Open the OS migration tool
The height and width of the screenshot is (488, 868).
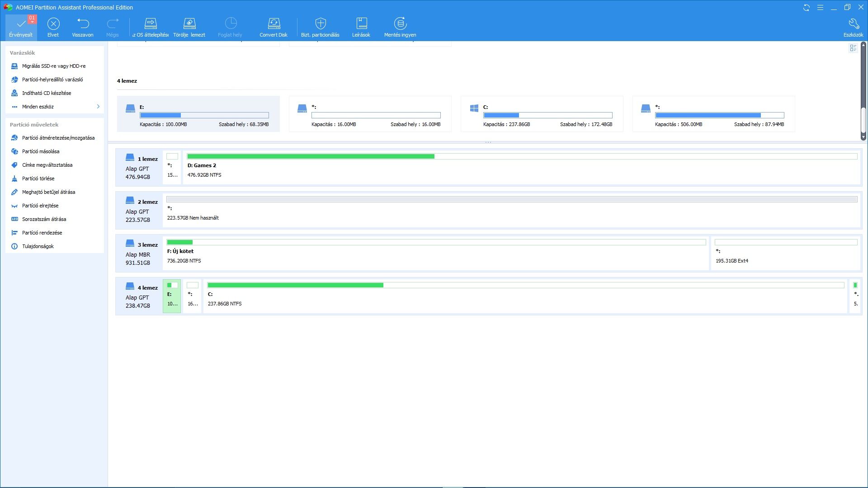[151, 27]
